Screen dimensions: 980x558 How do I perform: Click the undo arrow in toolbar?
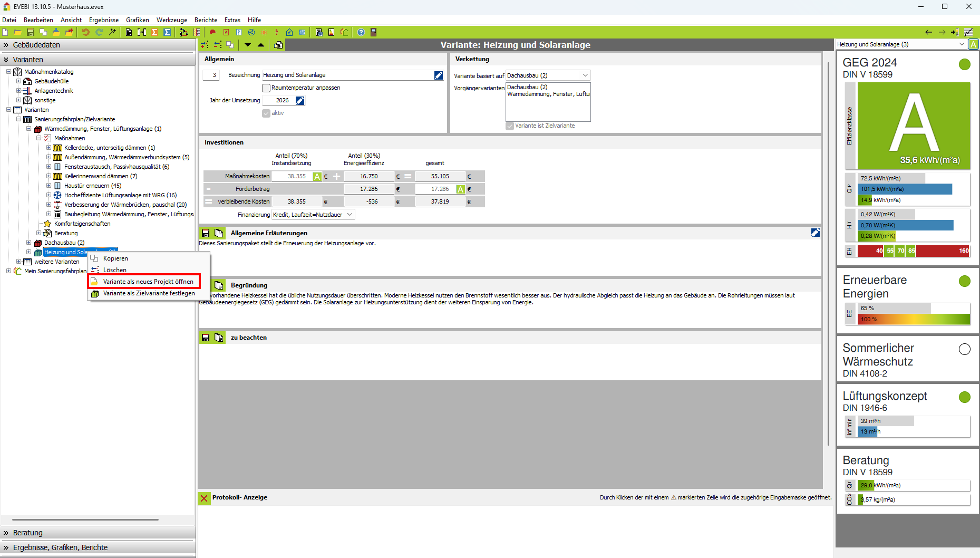tap(85, 32)
